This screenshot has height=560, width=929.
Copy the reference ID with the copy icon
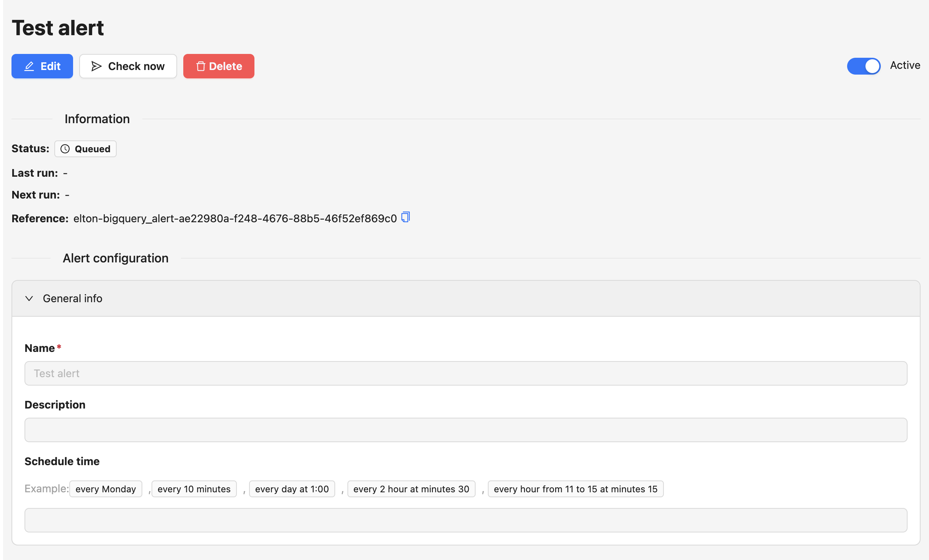click(x=406, y=217)
